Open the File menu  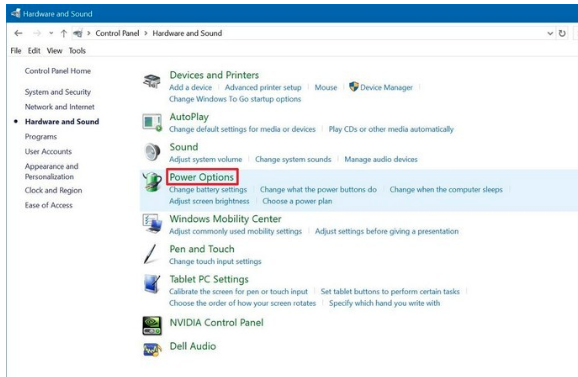(x=16, y=51)
